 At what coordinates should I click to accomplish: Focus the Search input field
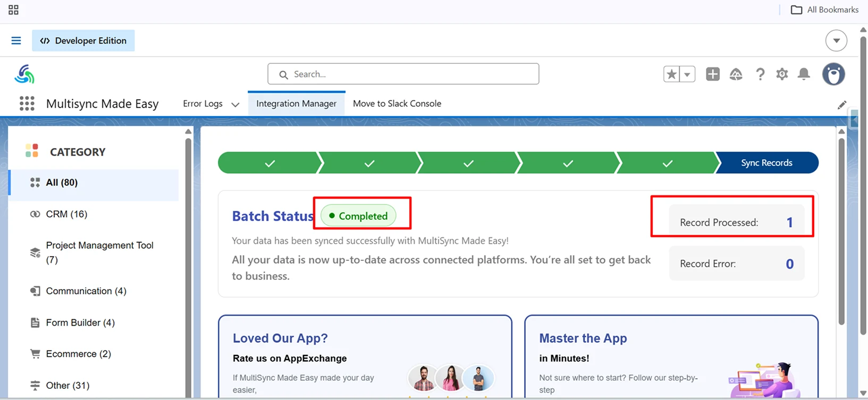point(403,74)
